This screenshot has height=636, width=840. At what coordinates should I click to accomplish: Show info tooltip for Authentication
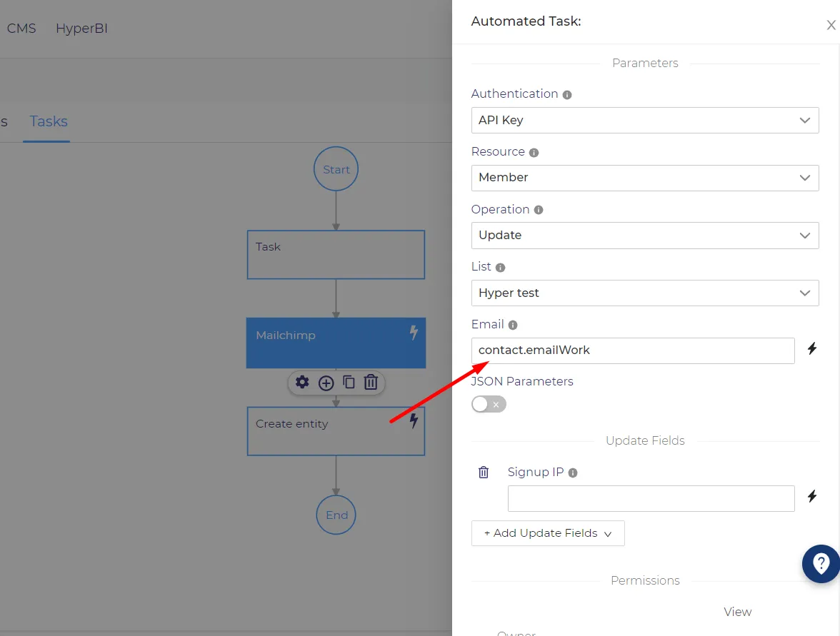pyautogui.click(x=567, y=95)
